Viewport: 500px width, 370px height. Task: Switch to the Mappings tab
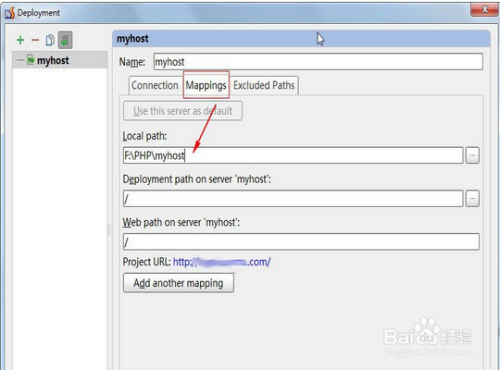click(206, 85)
